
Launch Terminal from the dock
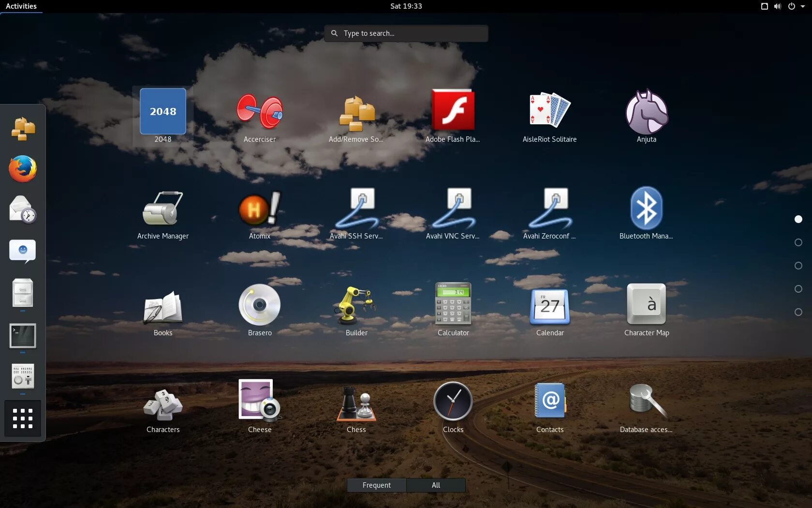[x=23, y=336]
